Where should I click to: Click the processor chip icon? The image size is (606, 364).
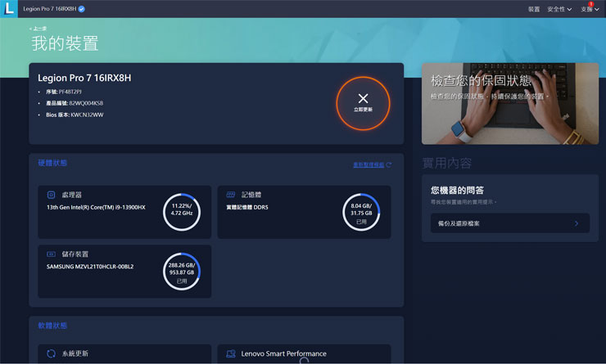[x=51, y=195]
